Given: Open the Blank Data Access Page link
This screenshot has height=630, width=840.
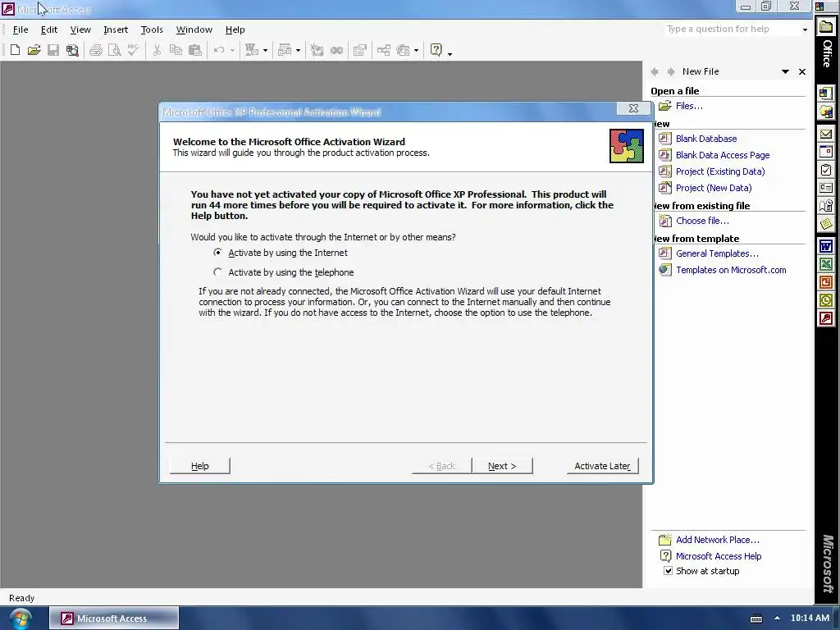Looking at the screenshot, I should [723, 155].
